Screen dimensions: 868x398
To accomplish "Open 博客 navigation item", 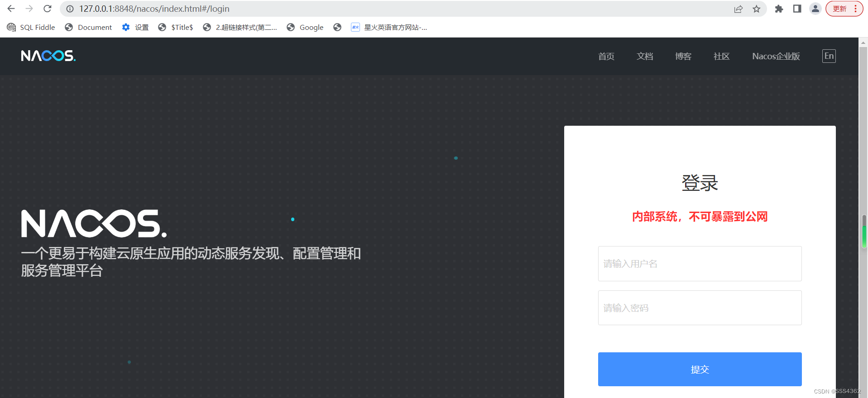I will (683, 56).
